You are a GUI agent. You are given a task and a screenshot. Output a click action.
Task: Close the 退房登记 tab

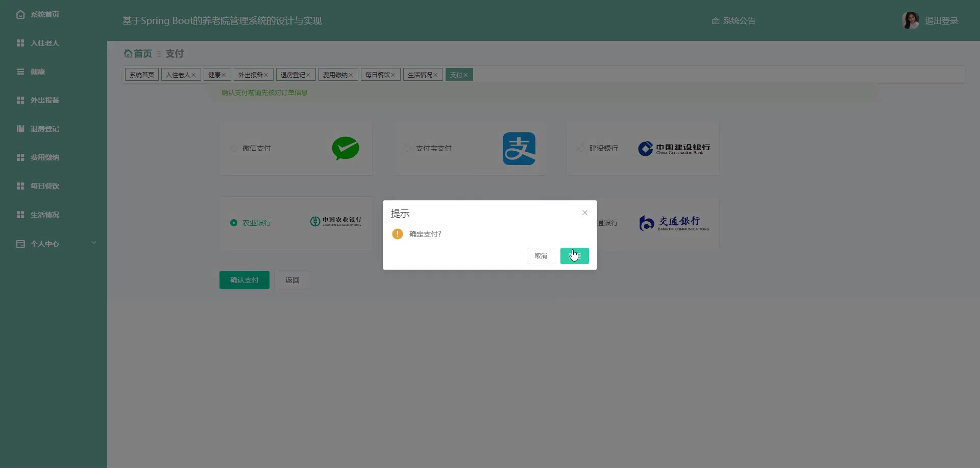point(308,75)
